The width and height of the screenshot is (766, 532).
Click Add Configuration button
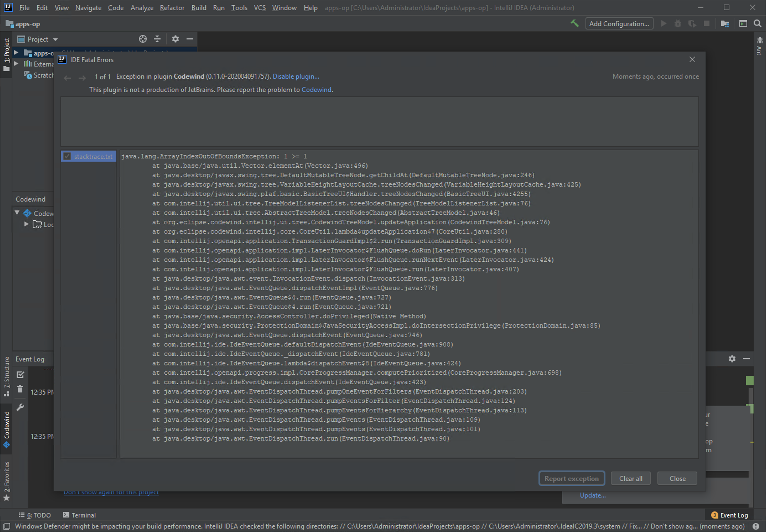(619, 24)
